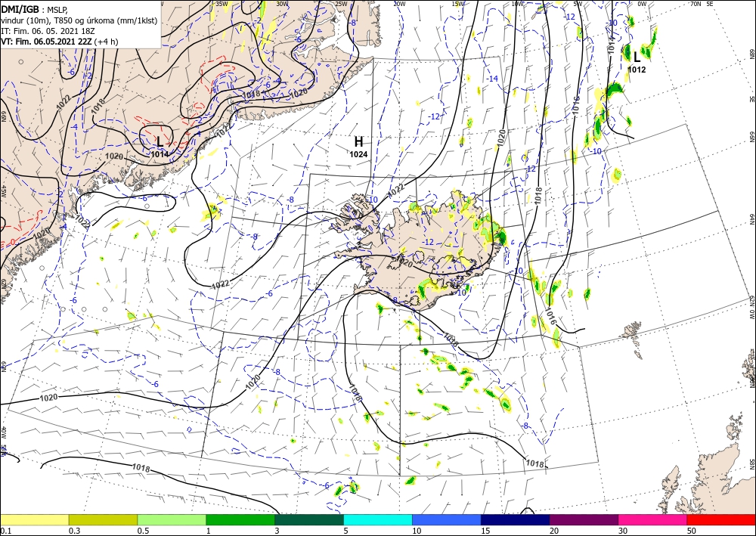The height and width of the screenshot is (536, 756).
Task: Click the L low symbol labeled 1012
Action: [x=637, y=57]
